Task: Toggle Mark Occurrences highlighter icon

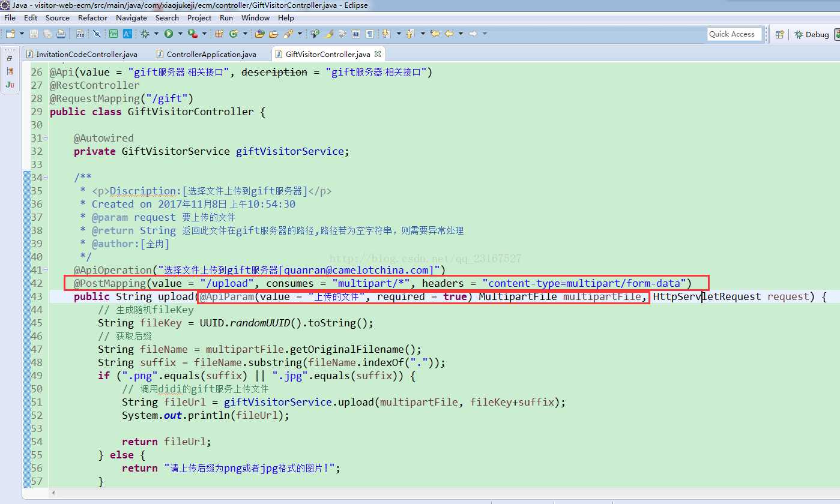Action: [x=329, y=34]
